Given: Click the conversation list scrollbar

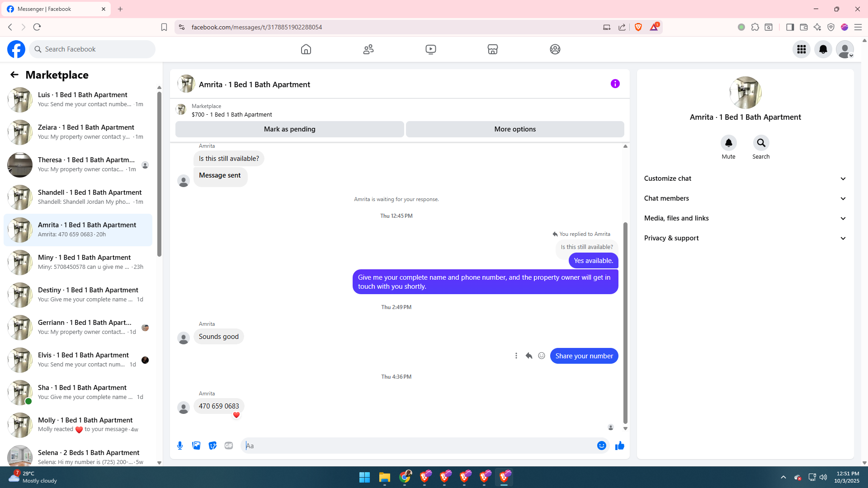Looking at the screenshot, I should click(x=159, y=174).
